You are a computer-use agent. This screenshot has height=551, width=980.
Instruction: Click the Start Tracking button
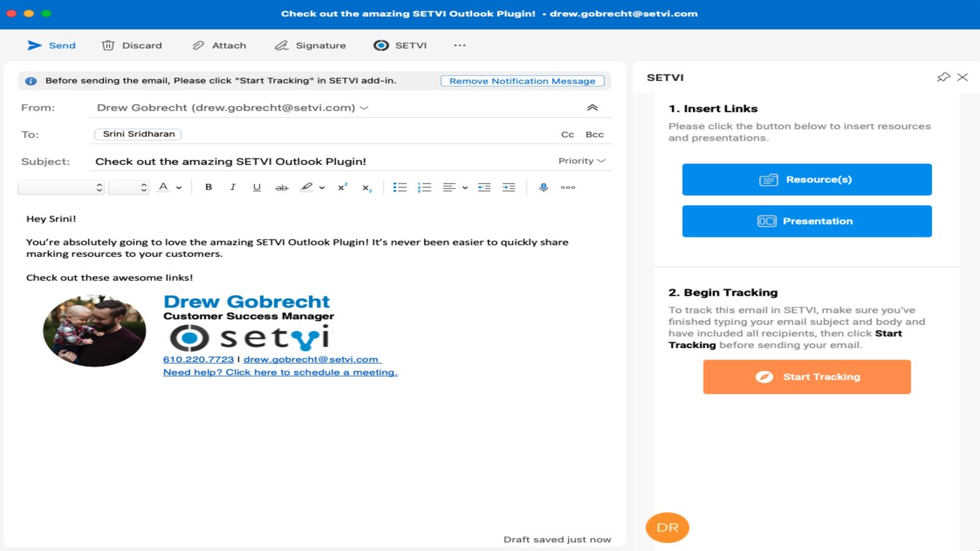pos(807,377)
